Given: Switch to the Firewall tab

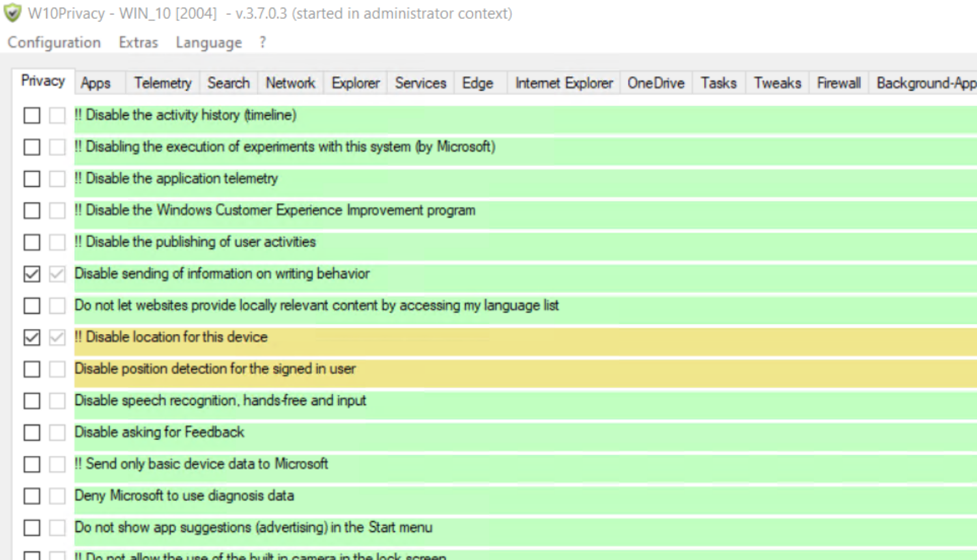Looking at the screenshot, I should [838, 83].
